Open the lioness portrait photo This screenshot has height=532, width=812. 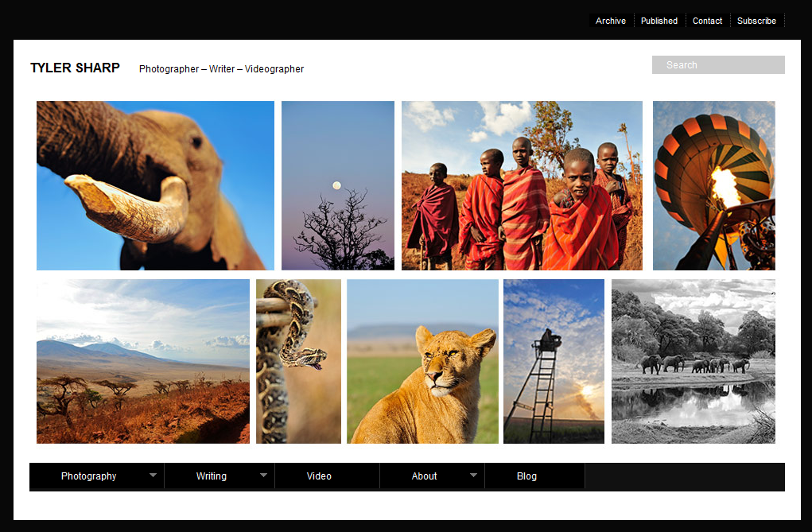(422, 362)
